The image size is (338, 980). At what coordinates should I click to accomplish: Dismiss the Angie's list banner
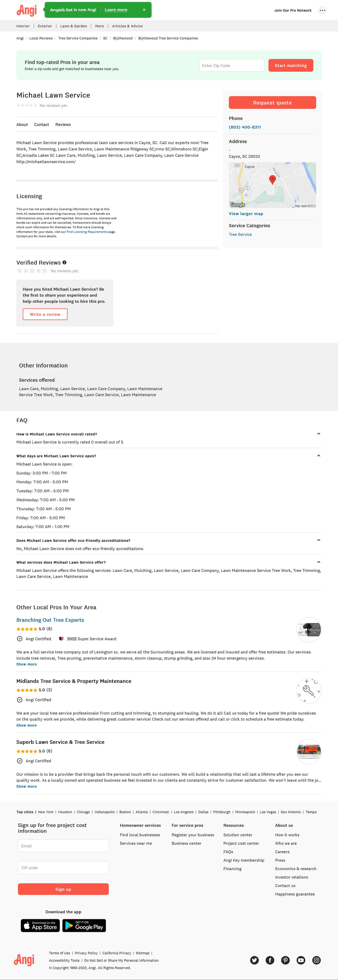pos(144,10)
